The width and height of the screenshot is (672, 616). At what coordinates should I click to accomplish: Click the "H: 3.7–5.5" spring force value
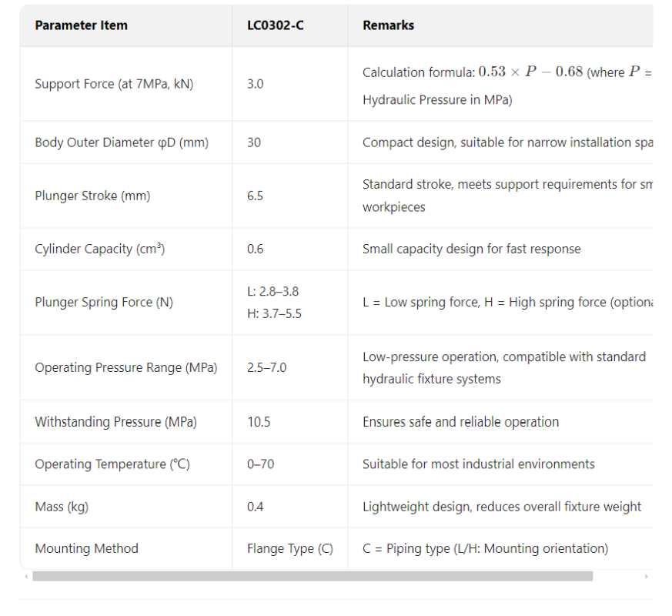[273, 313]
